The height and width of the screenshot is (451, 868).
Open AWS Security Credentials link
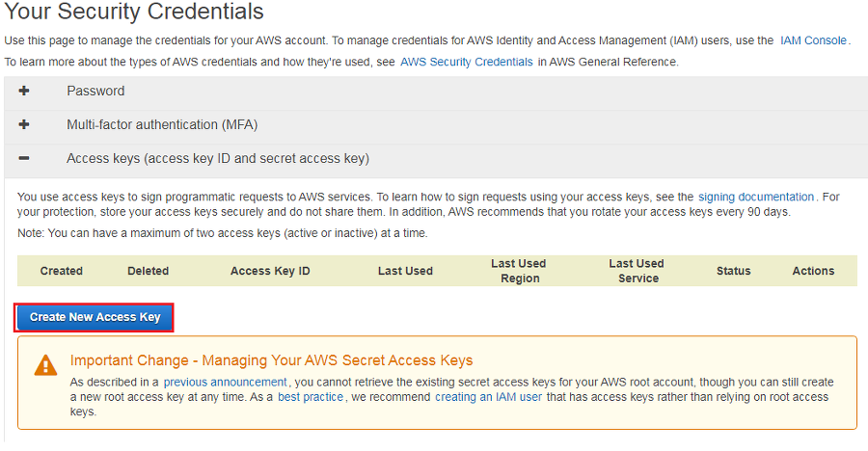tap(466, 62)
